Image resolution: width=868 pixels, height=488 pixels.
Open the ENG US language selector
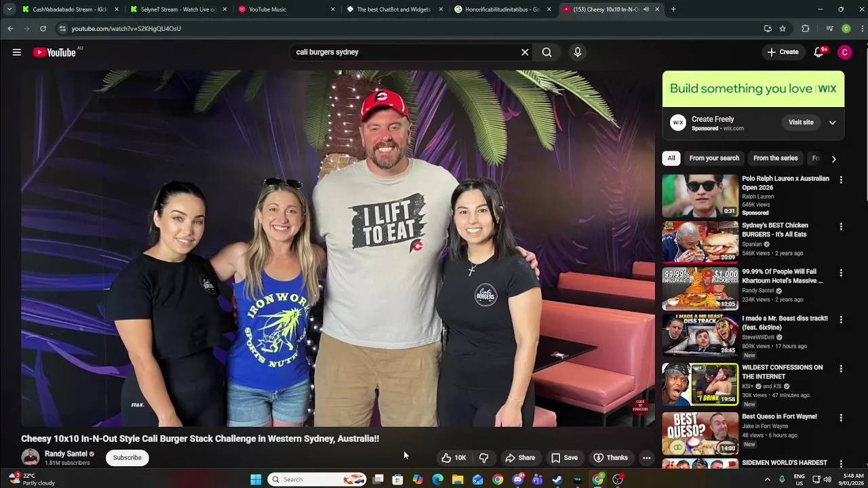click(800, 479)
